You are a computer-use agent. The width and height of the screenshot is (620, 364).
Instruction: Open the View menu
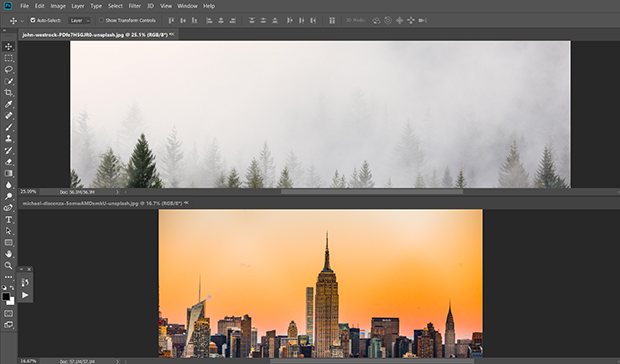[166, 6]
